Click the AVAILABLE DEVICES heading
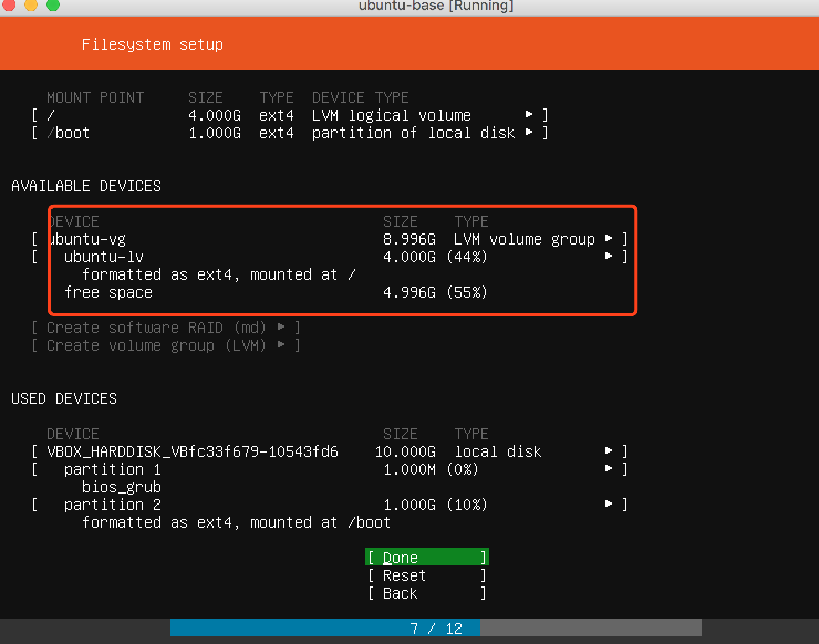The image size is (819, 644). (x=86, y=186)
